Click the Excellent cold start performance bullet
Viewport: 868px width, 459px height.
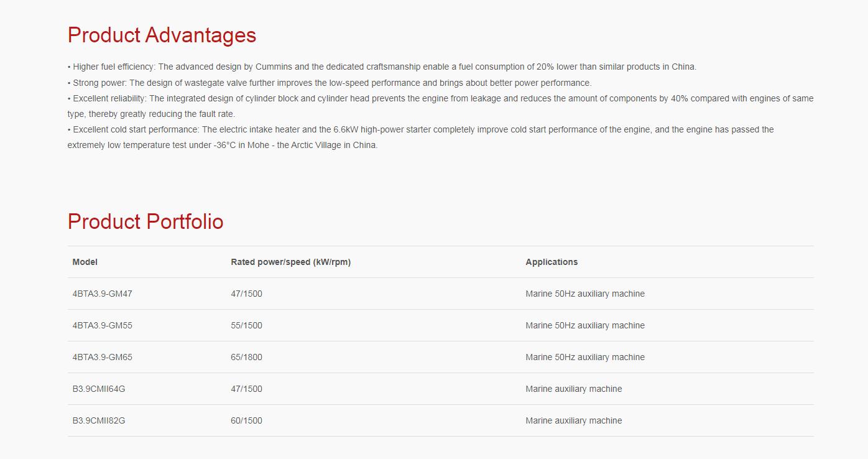point(420,130)
